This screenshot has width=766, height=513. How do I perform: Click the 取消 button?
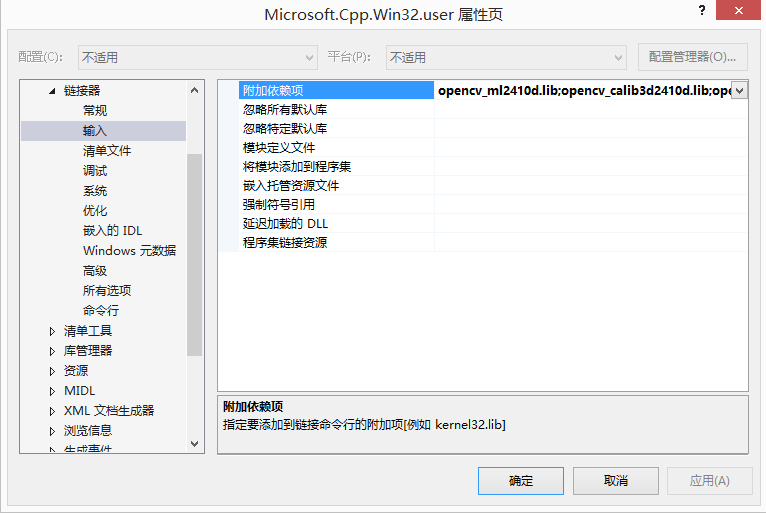click(x=616, y=481)
